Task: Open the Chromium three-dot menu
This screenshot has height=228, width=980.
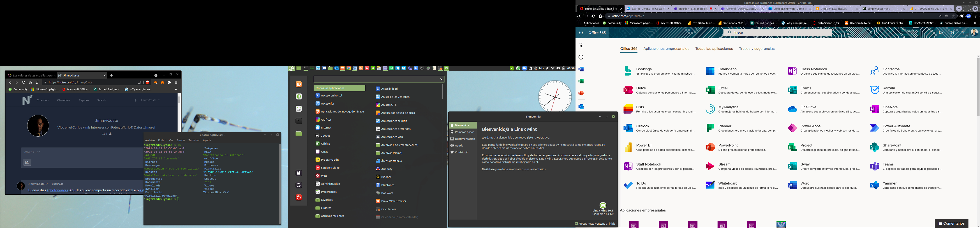Action: point(975,16)
